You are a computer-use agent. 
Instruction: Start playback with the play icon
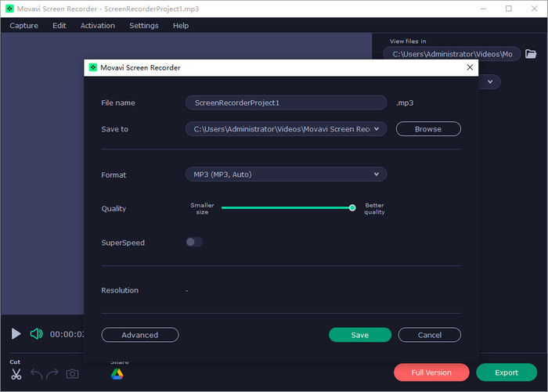coord(16,333)
